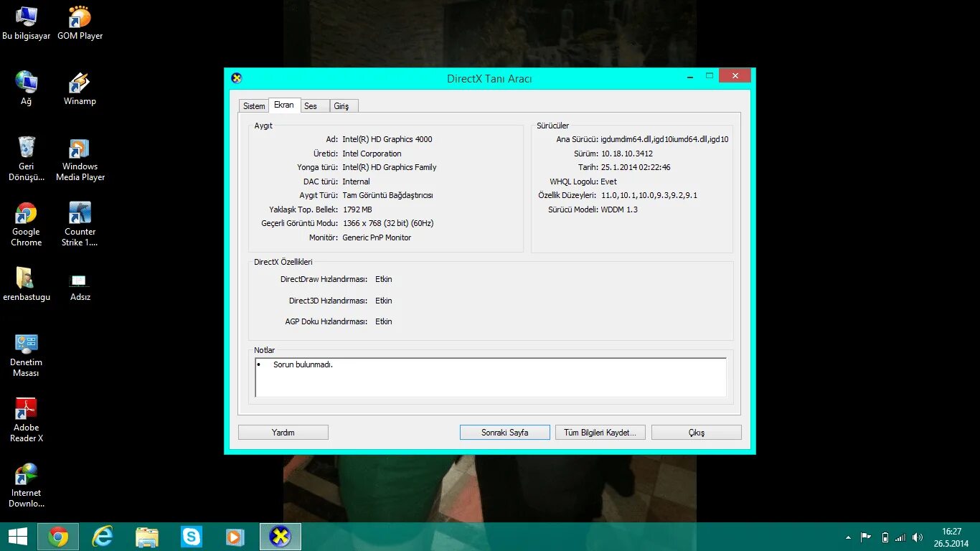Click Yonga türü Intel(R) HD Graphics Family

point(390,167)
